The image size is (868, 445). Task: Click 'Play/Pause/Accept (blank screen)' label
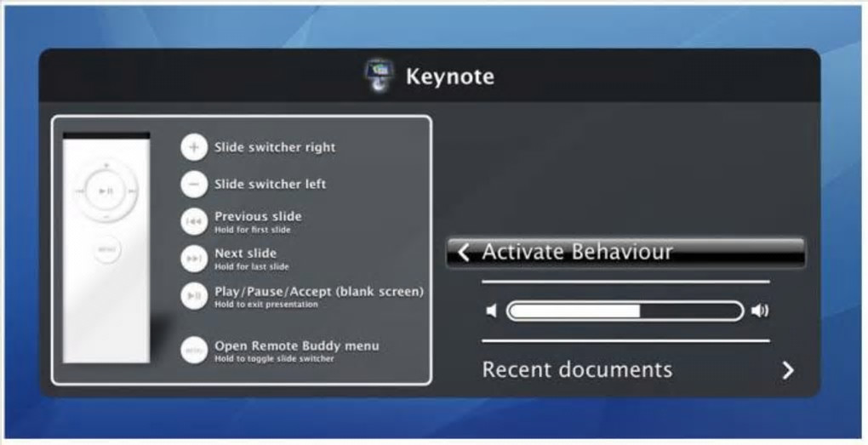pyautogui.click(x=319, y=291)
